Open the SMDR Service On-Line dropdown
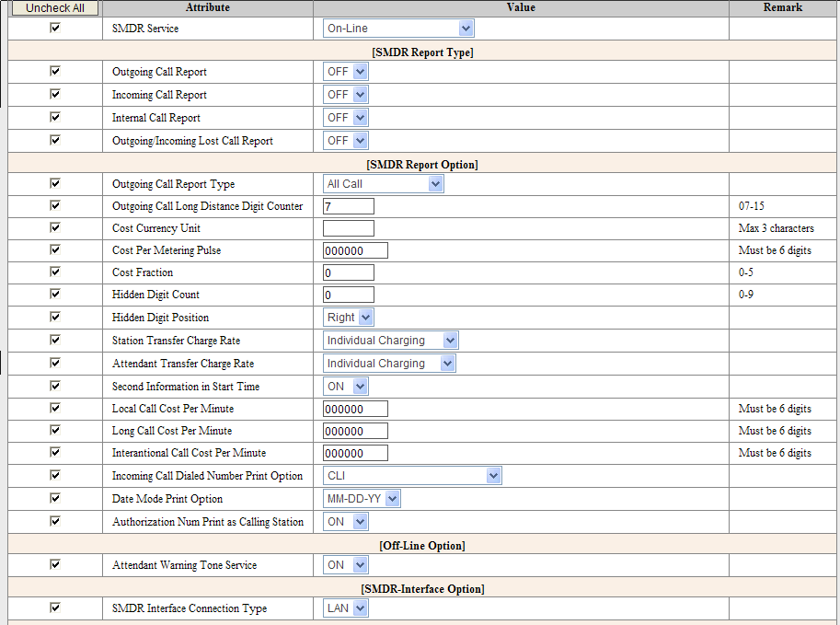The image size is (840, 625). 398,29
